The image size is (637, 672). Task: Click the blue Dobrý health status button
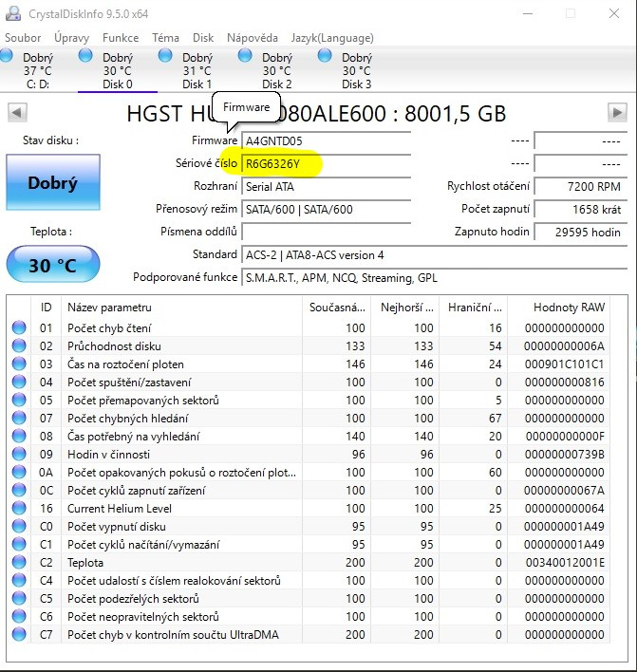53,182
